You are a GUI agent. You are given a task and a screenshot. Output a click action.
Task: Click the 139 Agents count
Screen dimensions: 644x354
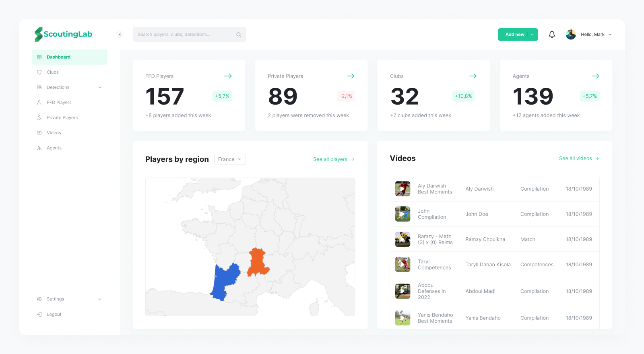533,97
